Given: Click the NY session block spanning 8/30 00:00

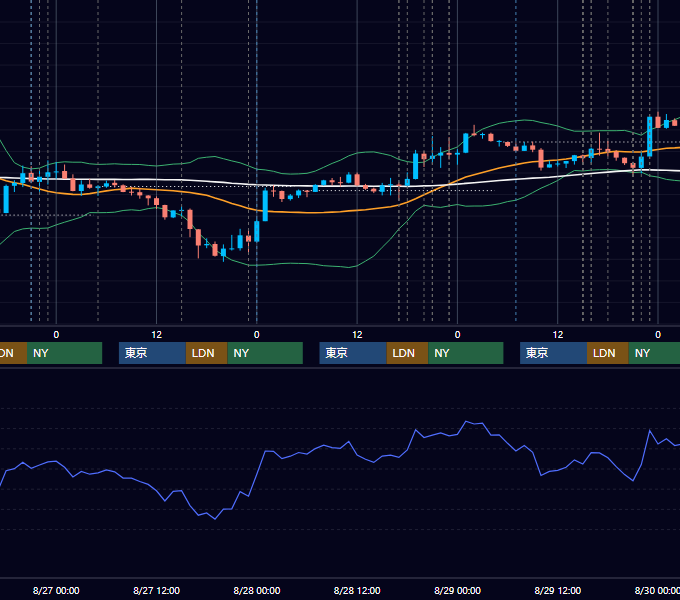Looking at the screenshot, I should coord(654,353).
